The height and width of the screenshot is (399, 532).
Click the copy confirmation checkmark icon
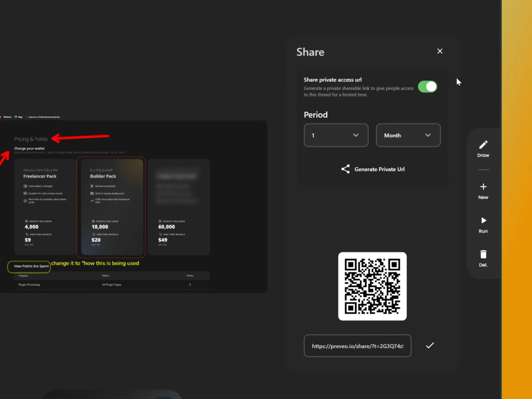coord(430,346)
